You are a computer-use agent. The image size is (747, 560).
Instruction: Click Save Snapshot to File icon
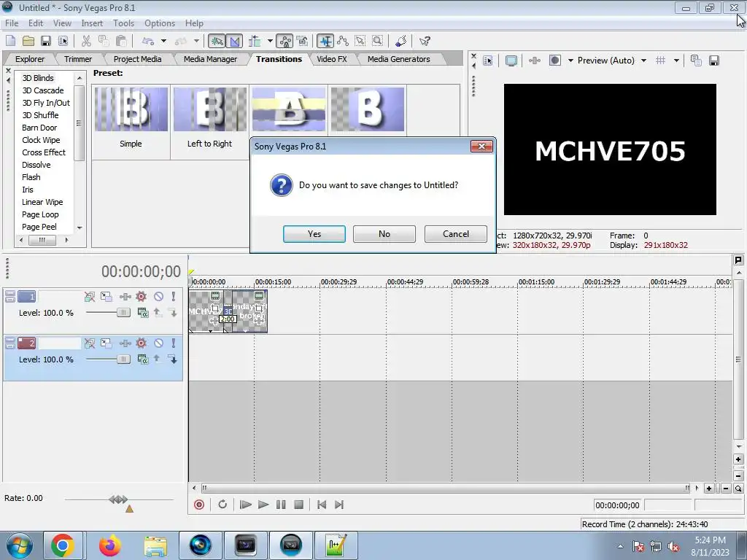pos(713,61)
